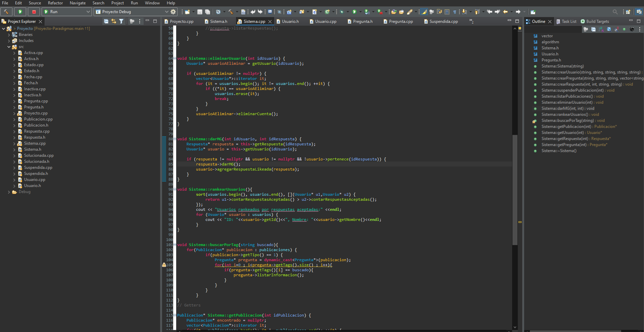Click the green Launch run button
The height and width of the screenshot is (332, 644).
point(20,12)
